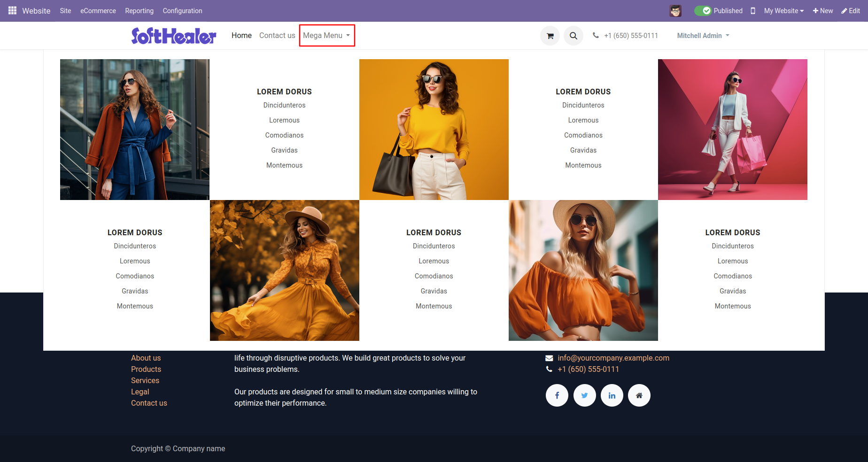Toggle mobile preview phone icon

[753, 11]
